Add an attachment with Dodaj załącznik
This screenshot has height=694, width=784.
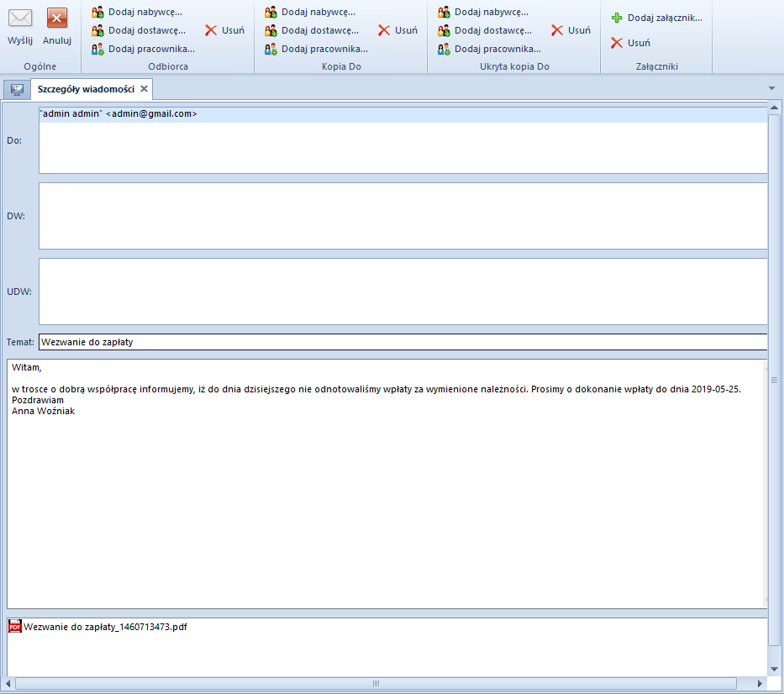656,18
